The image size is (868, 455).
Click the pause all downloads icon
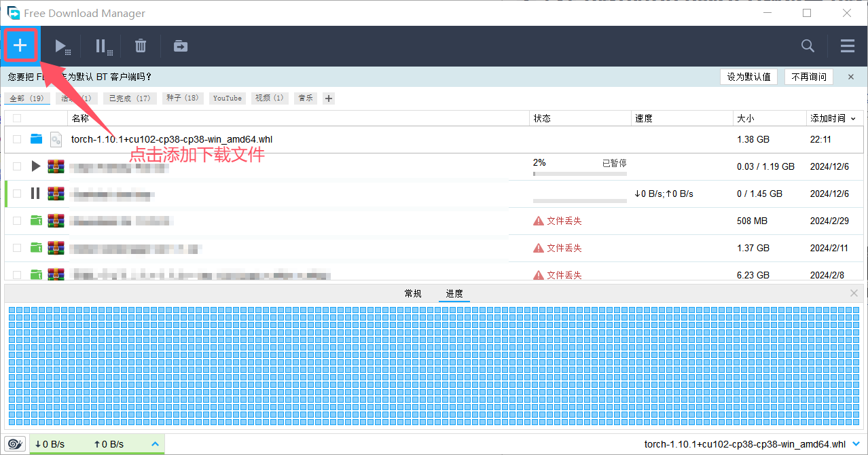coord(102,46)
